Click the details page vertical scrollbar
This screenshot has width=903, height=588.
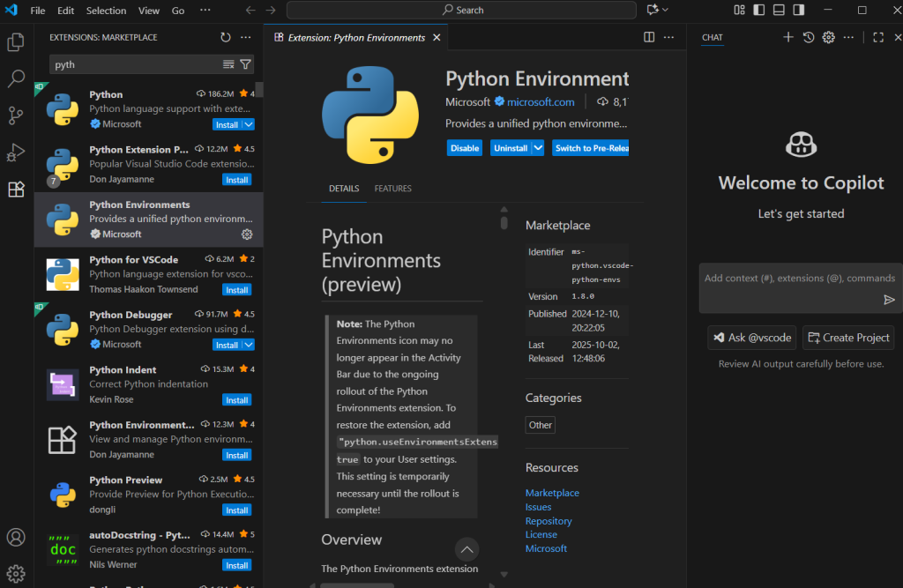(504, 222)
